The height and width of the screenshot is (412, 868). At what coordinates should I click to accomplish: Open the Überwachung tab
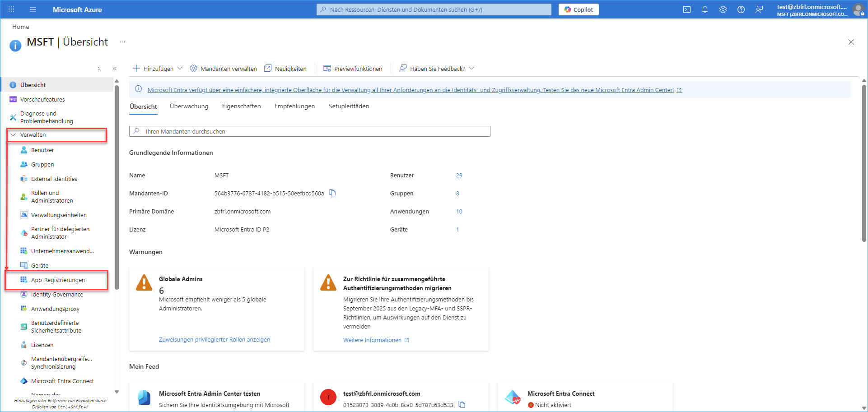(189, 106)
